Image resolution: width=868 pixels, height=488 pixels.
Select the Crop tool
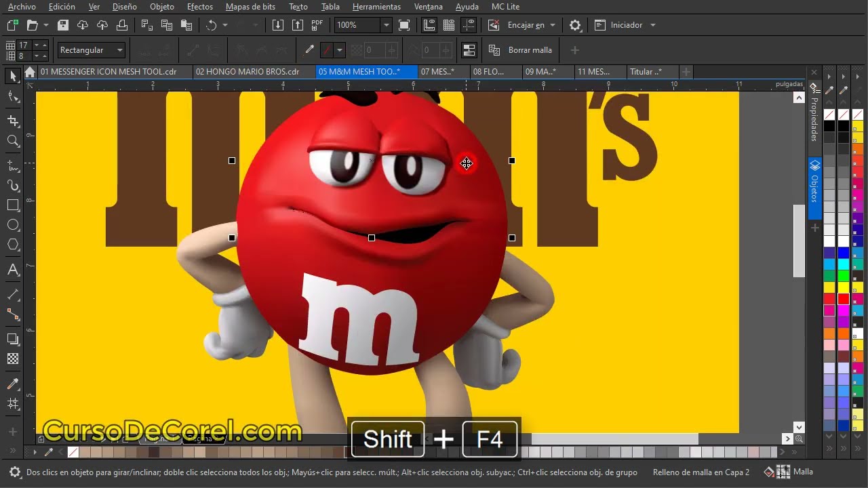pos(12,121)
